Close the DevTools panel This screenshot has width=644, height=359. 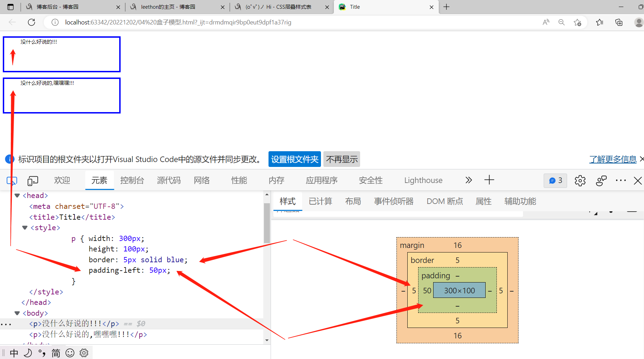click(638, 181)
